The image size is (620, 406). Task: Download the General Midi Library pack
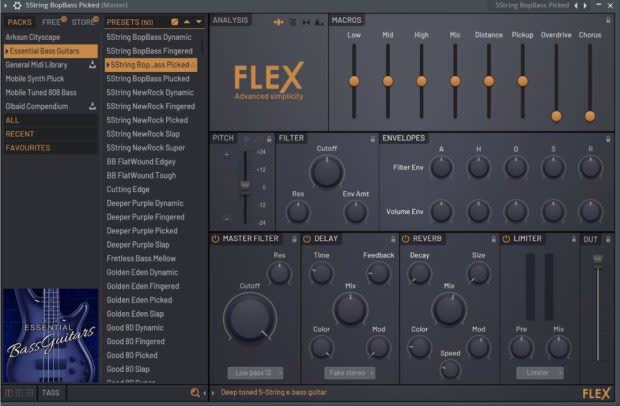click(92, 64)
